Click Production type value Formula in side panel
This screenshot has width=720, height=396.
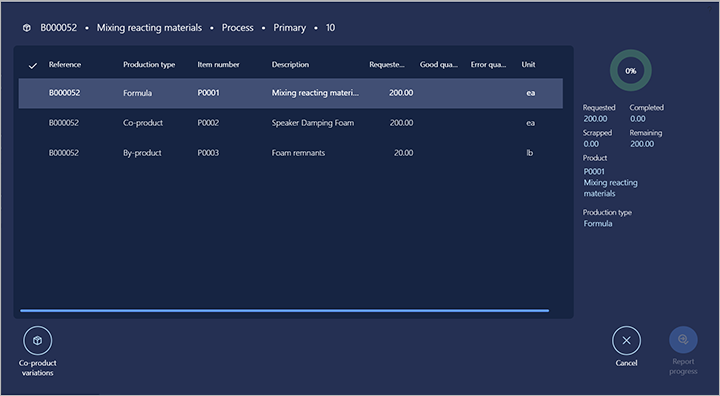pyautogui.click(x=597, y=224)
